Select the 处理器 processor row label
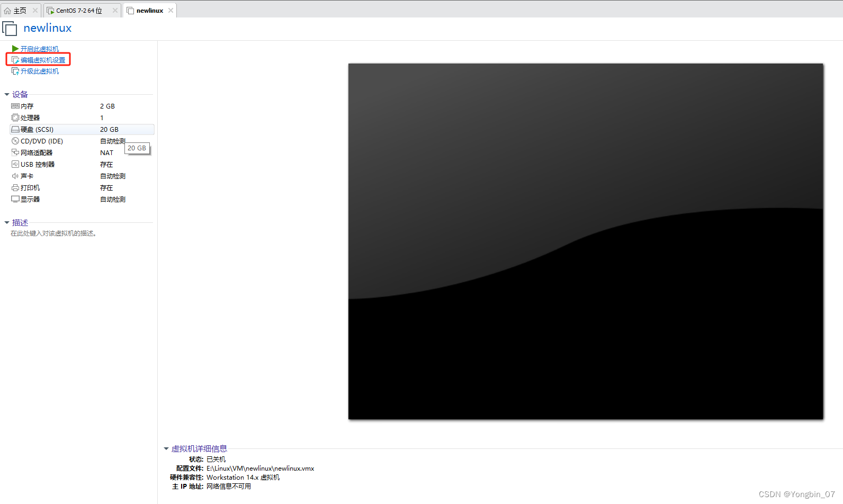 click(30, 118)
